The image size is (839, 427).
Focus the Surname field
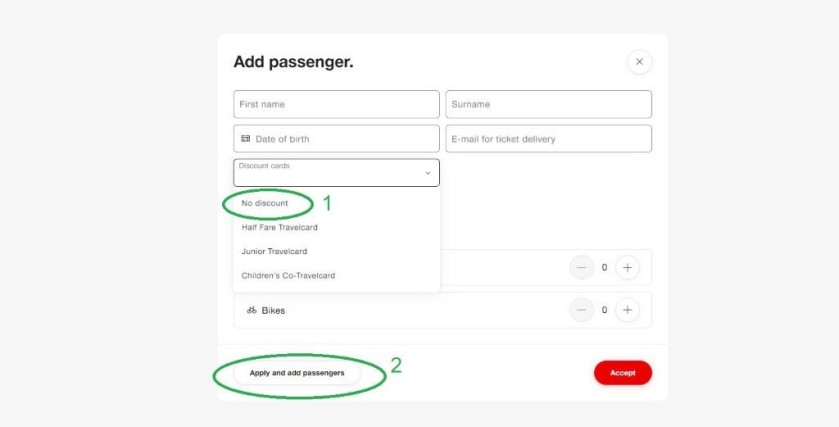pyautogui.click(x=548, y=104)
